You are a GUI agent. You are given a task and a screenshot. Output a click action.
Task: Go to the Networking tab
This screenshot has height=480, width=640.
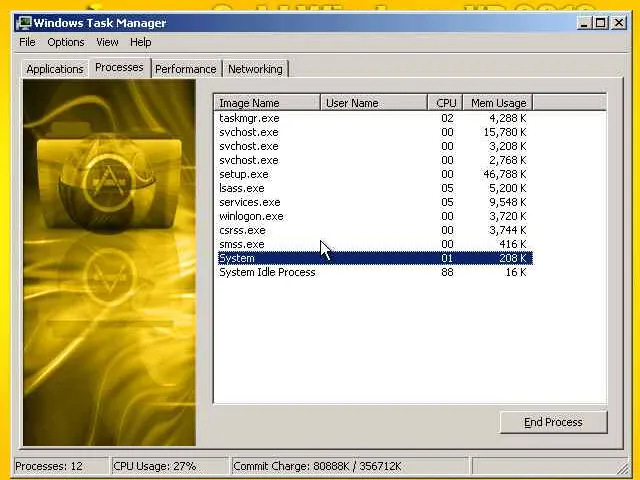coord(255,69)
